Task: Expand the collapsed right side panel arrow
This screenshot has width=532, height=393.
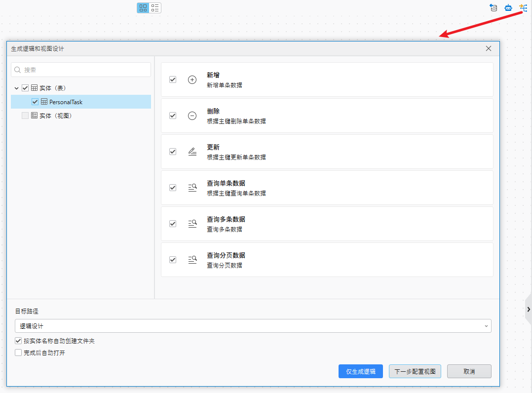Action: (529, 309)
